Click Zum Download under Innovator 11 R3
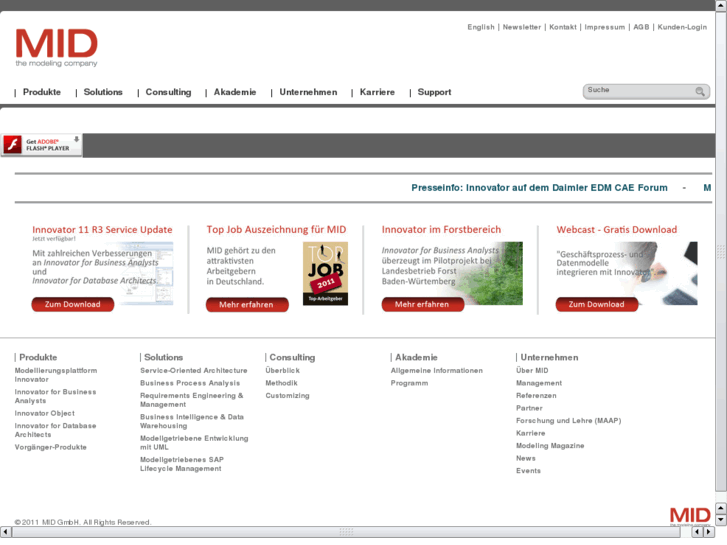 pyautogui.click(x=73, y=304)
